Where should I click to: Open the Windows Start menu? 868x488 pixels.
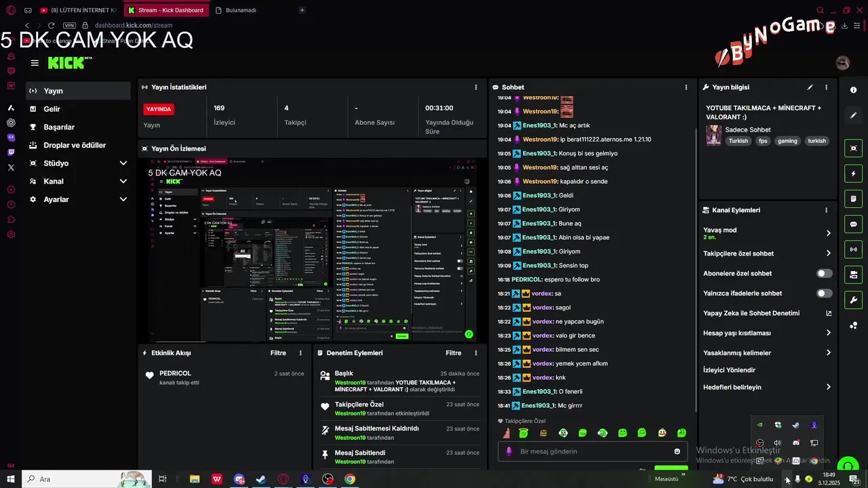[11, 479]
